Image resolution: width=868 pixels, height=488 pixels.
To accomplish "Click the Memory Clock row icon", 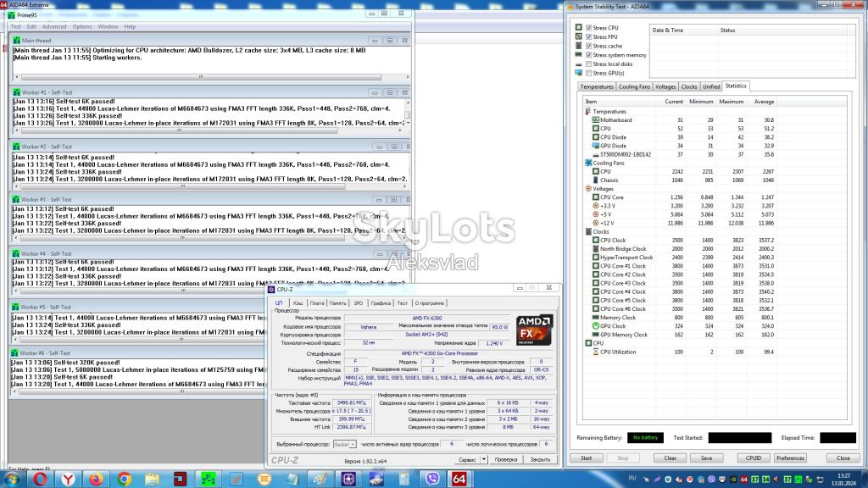I will pyautogui.click(x=596, y=318).
